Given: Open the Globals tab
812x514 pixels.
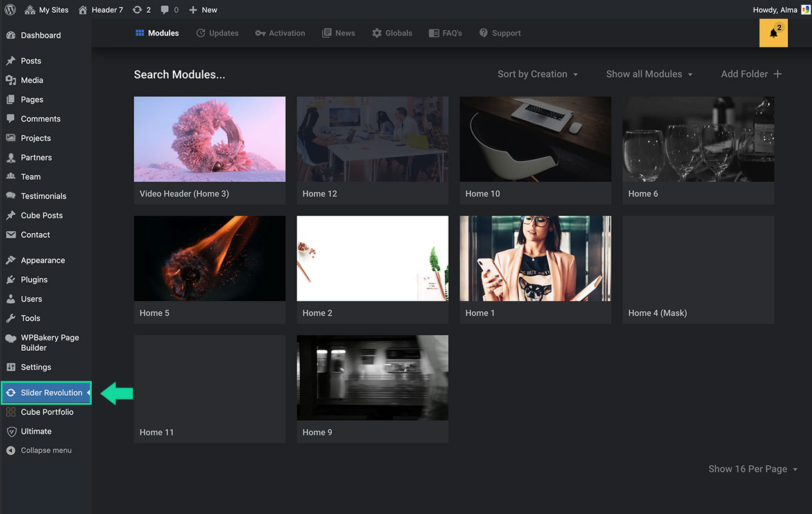Looking at the screenshot, I should [392, 33].
